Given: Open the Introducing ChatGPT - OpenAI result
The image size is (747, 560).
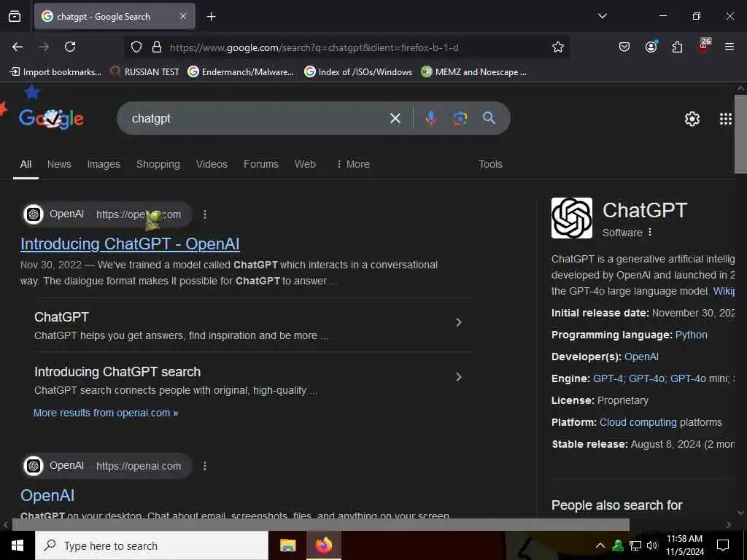Looking at the screenshot, I should coord(130,244).
